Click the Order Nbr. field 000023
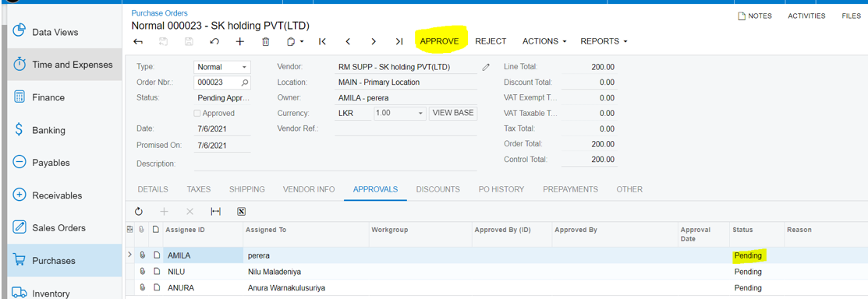Viewport: 868px width, 299px height. [222, 83]
